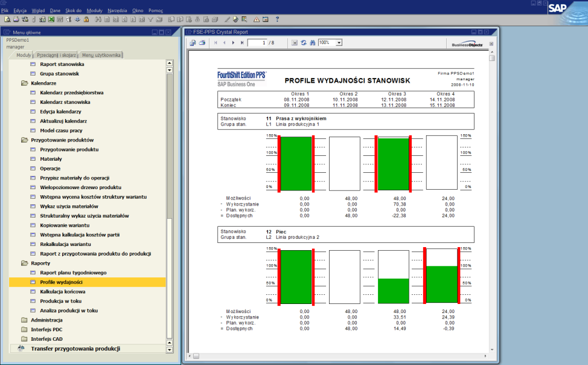
Task: Open Find with the main toolbar binoculars
Action: point(98,19)
